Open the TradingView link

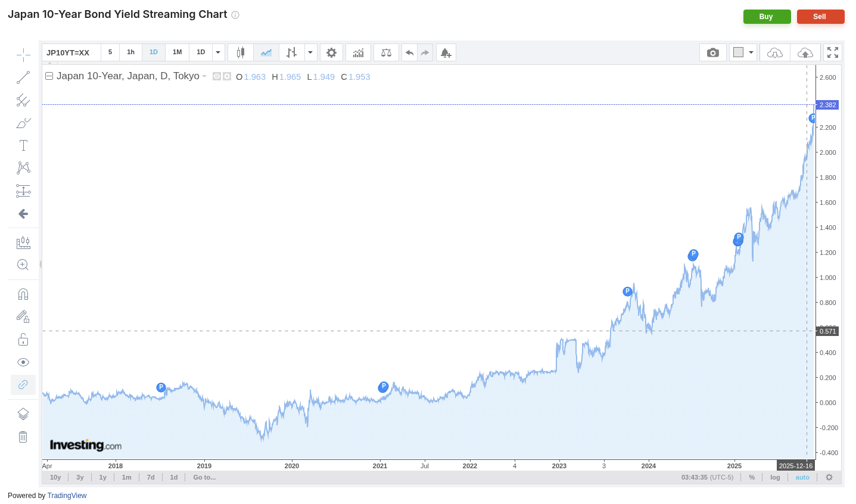67,496
